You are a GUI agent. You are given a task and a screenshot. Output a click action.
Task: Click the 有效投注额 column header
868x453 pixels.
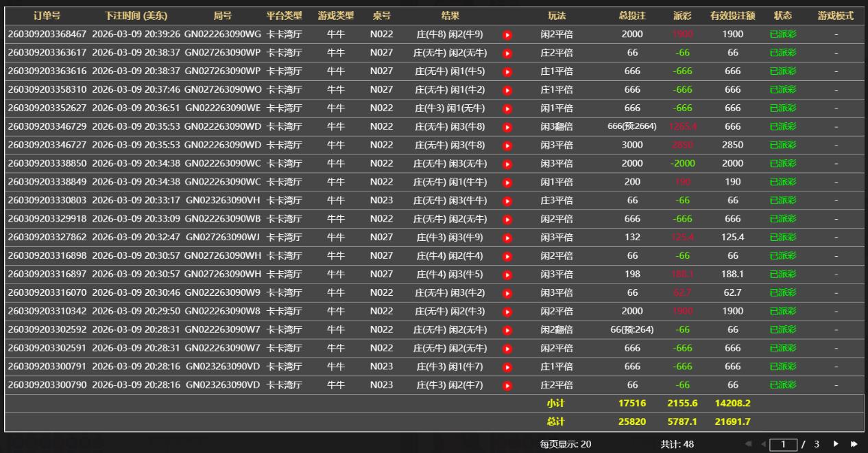coord(732,16)
